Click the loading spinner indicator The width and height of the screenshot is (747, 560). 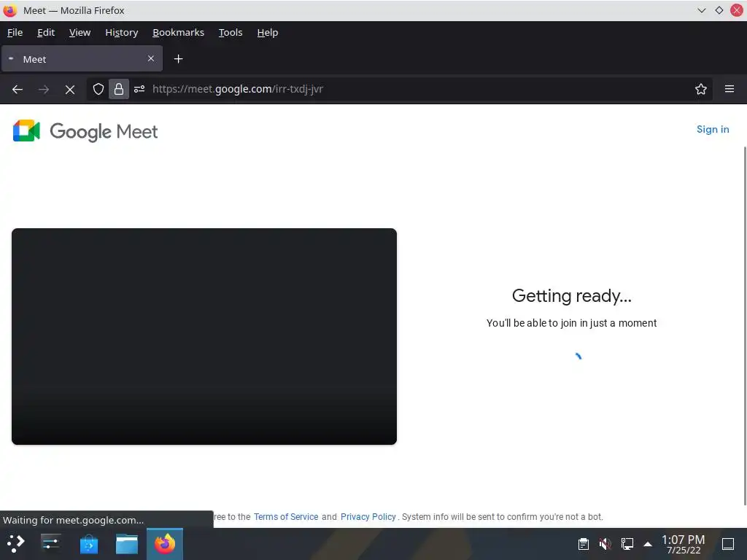(x=578, y=356)
